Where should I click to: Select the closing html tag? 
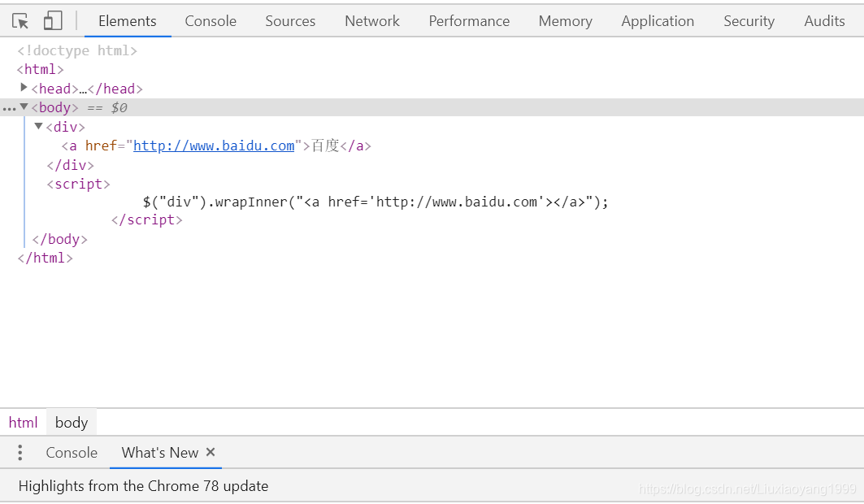(x=46, y=258)
